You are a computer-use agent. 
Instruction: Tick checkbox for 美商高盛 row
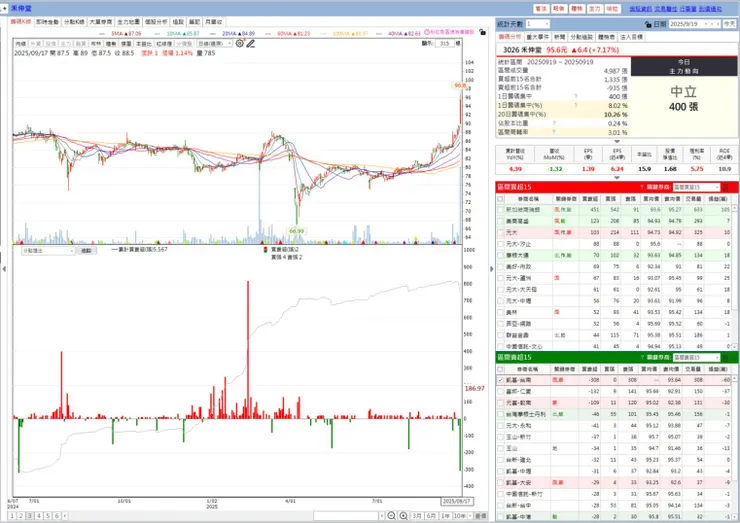click(x=501, y=221)
